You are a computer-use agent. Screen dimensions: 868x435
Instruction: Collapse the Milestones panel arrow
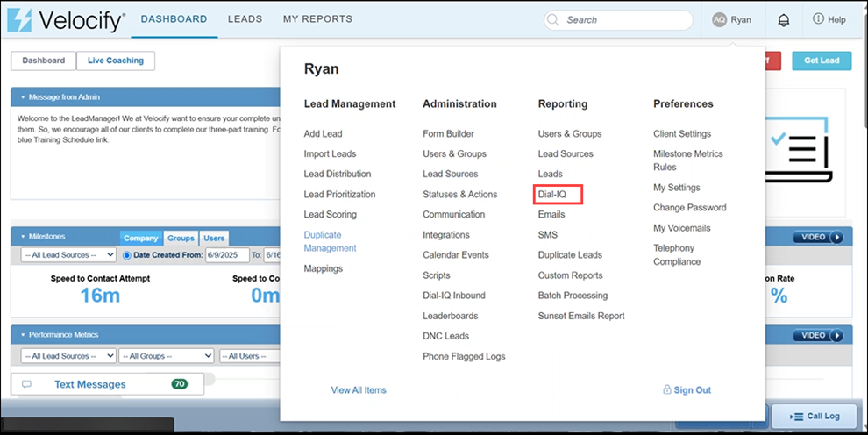[23, 237]
